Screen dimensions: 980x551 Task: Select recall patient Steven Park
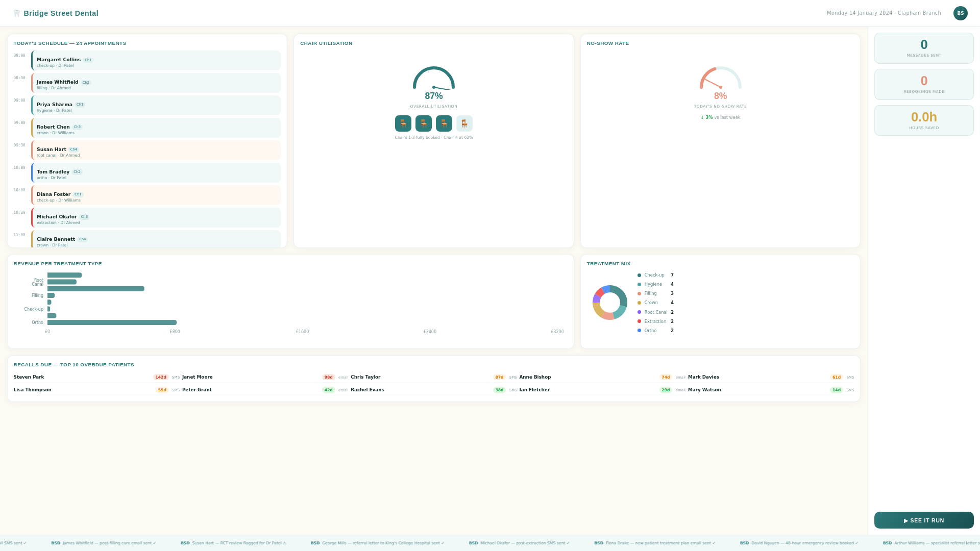[x=29, y=377]
